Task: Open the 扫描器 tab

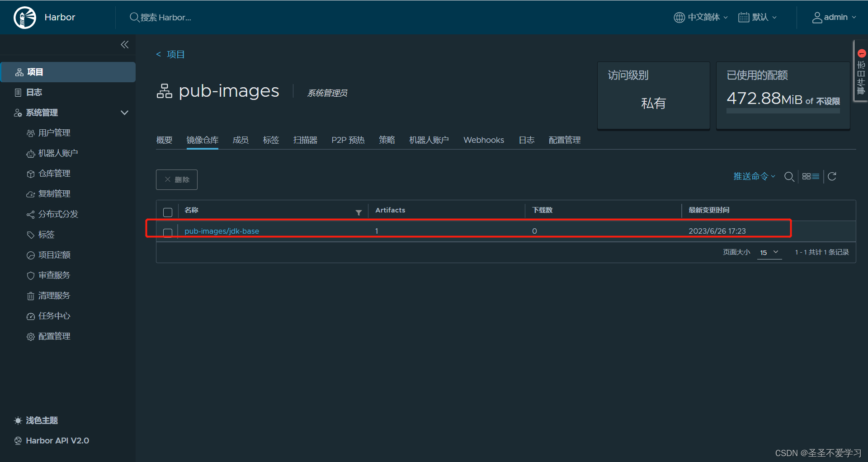Action: point(305,140)
